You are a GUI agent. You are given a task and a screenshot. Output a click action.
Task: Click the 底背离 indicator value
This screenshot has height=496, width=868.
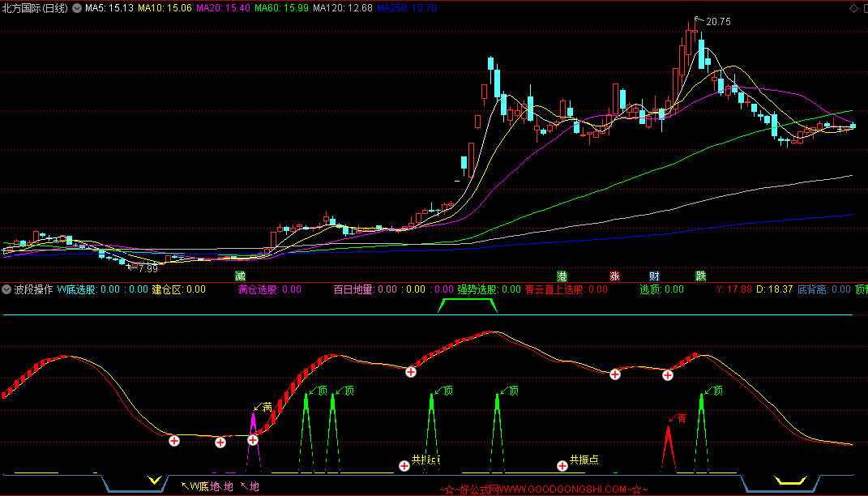click(x=823, y=289)
